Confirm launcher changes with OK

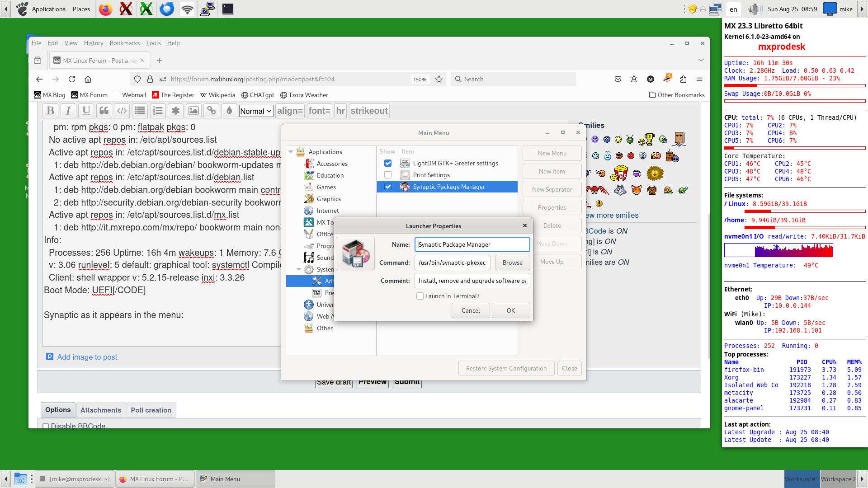click(x=510, y=310)
